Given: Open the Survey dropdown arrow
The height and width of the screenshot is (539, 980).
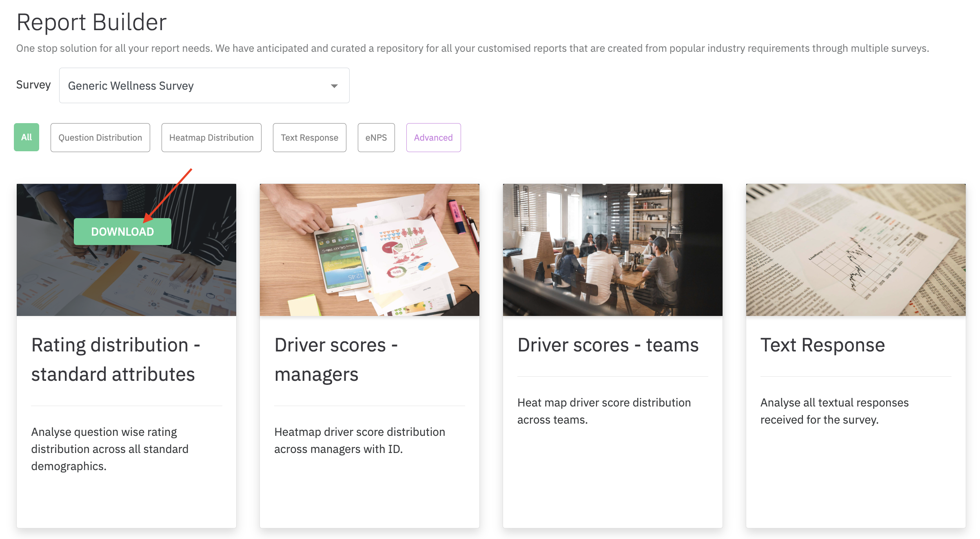Looking at the screenshot, I should (334, 86).
